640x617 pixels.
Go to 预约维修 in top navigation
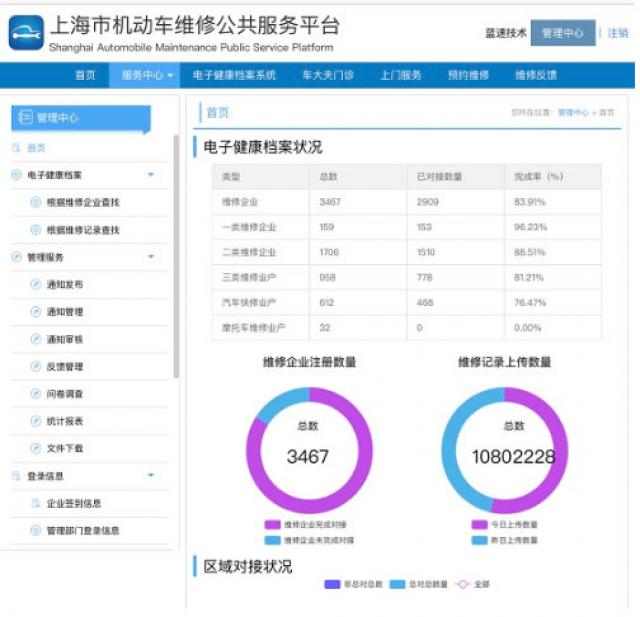[468, 75]
